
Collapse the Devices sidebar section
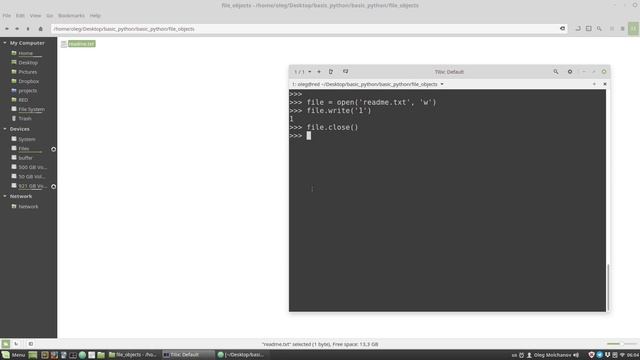[x=5, y=129]
